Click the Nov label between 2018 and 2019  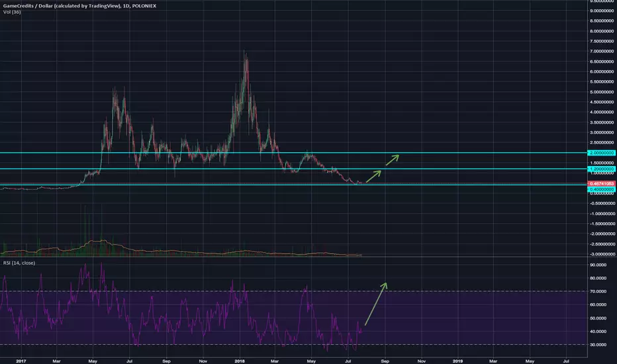[422, 361]
